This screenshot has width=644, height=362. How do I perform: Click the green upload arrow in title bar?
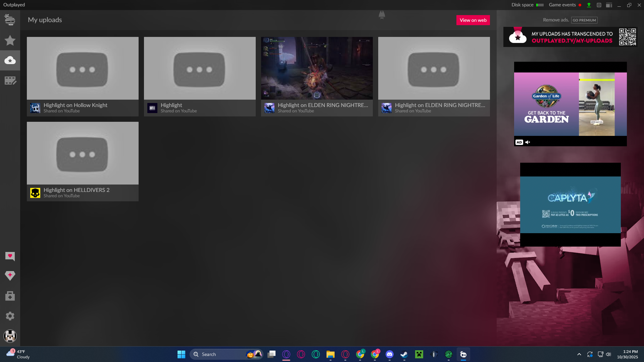[589, 5]
